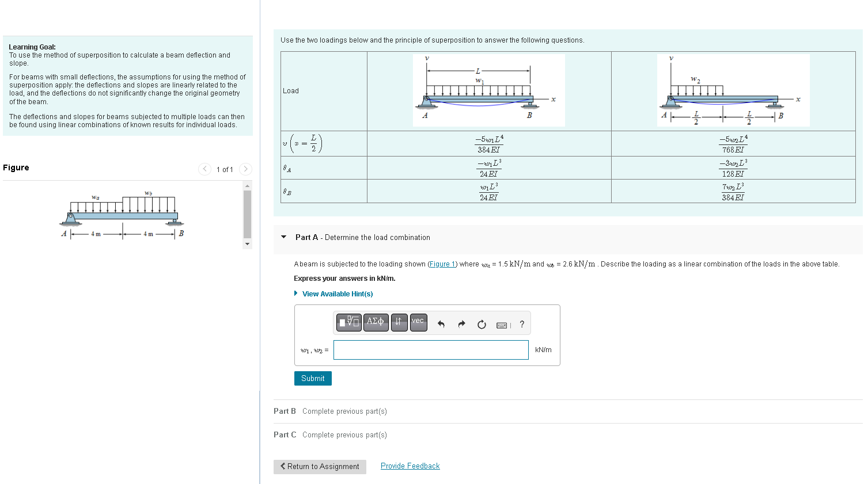Click Return to Assignment

[x=319, y=467]
